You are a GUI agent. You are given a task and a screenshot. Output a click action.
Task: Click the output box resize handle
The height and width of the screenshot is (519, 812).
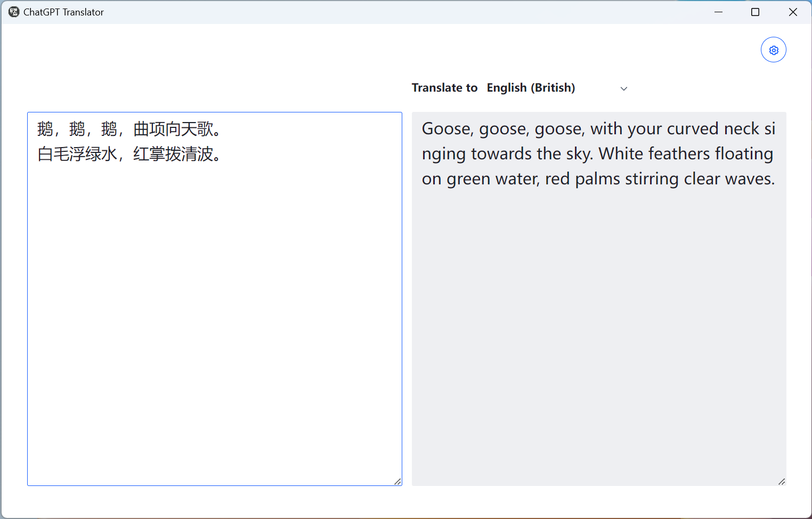[782, 481]
